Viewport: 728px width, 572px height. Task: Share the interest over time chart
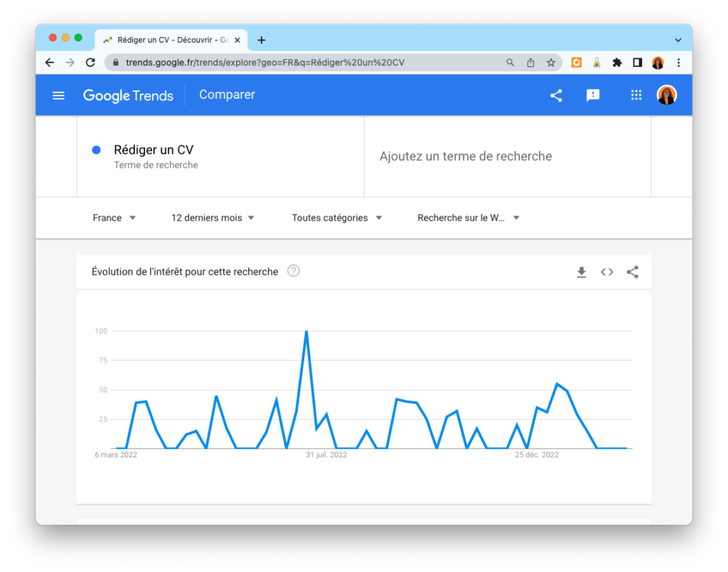[x=632, y=272]
